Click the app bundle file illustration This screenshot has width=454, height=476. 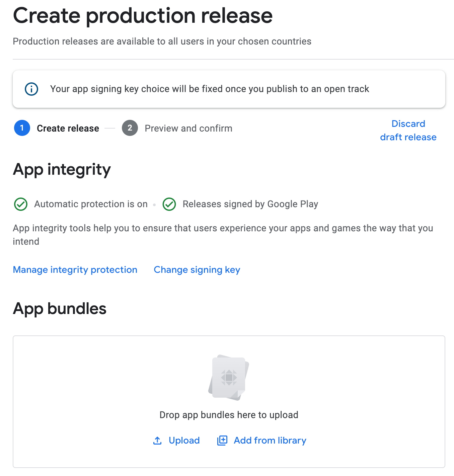pyautogui.click(x=229, y=378)
